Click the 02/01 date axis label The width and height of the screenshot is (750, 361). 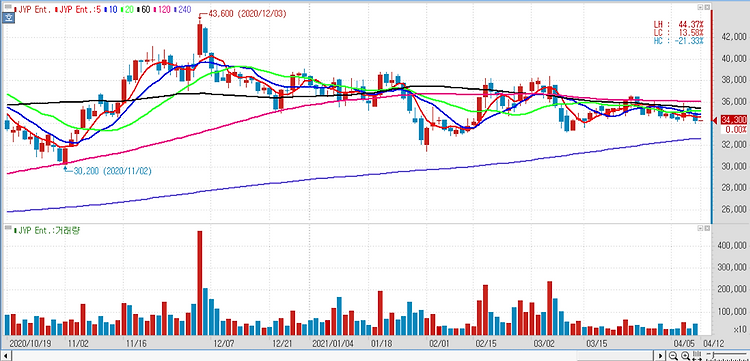point(439,343)
